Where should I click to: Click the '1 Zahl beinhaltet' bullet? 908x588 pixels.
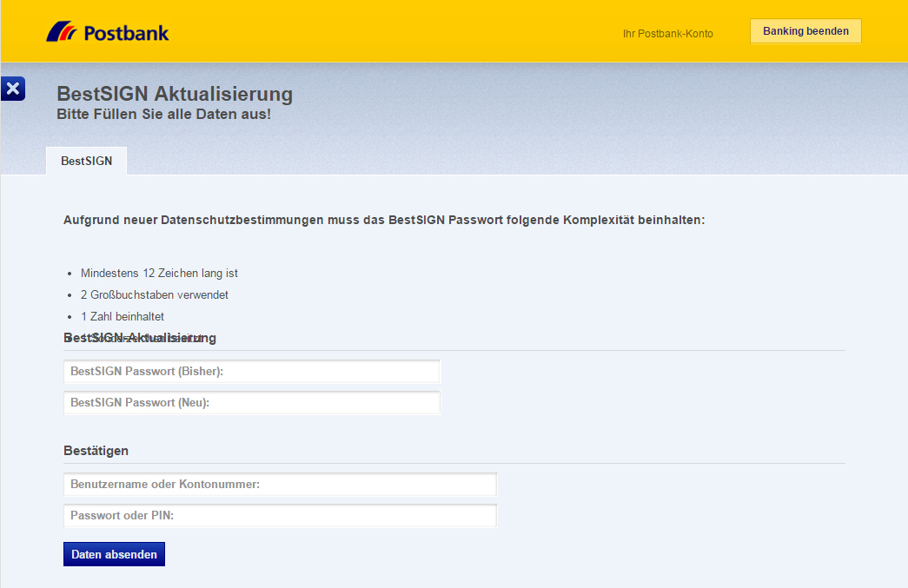[123, 316]
